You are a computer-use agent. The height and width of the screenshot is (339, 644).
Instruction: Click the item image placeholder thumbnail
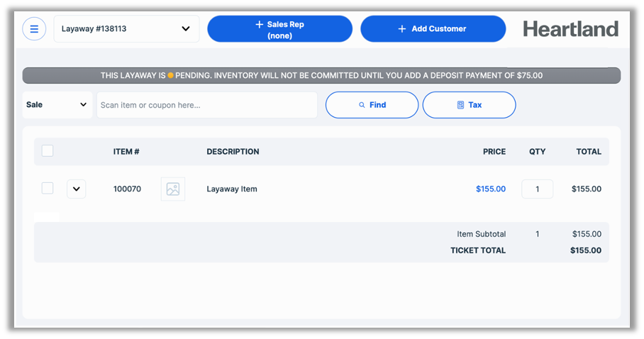click(173, 189)
